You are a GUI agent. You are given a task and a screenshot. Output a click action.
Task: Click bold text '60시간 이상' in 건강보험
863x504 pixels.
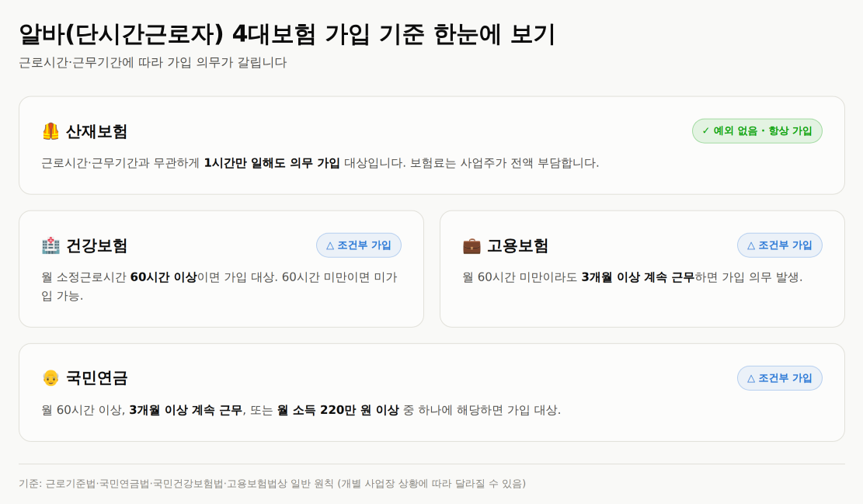coord(163,276)
